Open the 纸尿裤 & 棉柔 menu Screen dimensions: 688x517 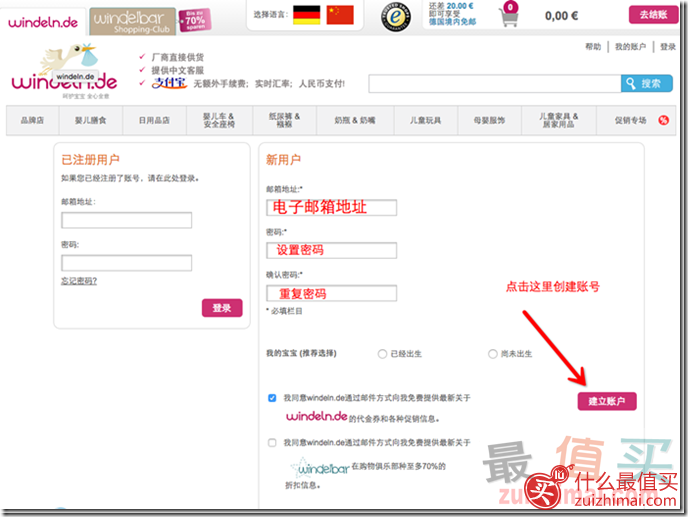(284, 120)
